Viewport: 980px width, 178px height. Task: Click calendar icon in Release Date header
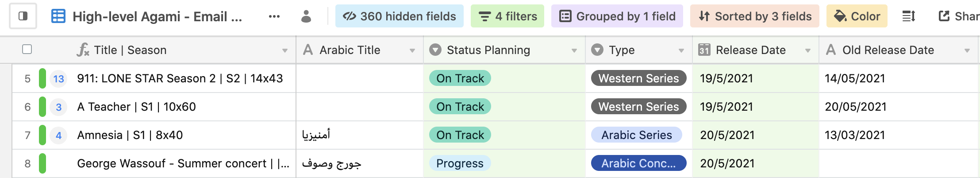(x=704, y=50)
